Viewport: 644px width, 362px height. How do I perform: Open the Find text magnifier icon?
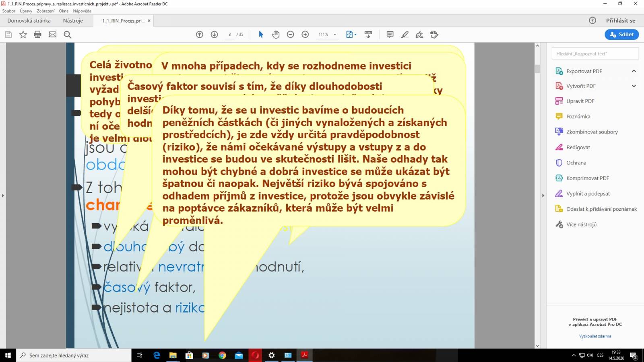[68, 35]
